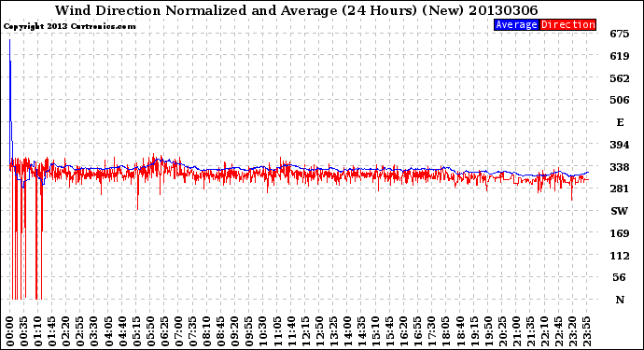
Task: Click the 506 y-axis label
Action: pyautogui.click(x=620, y=100)
